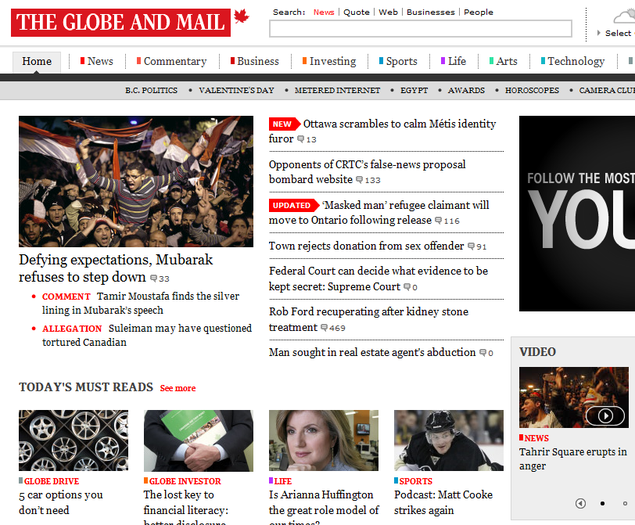Expand the Select arrow under the weather
This screenshot has width=635, height=525.
599,33
